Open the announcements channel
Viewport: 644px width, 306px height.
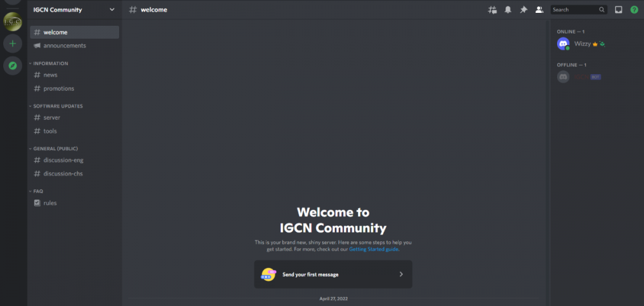75,46
